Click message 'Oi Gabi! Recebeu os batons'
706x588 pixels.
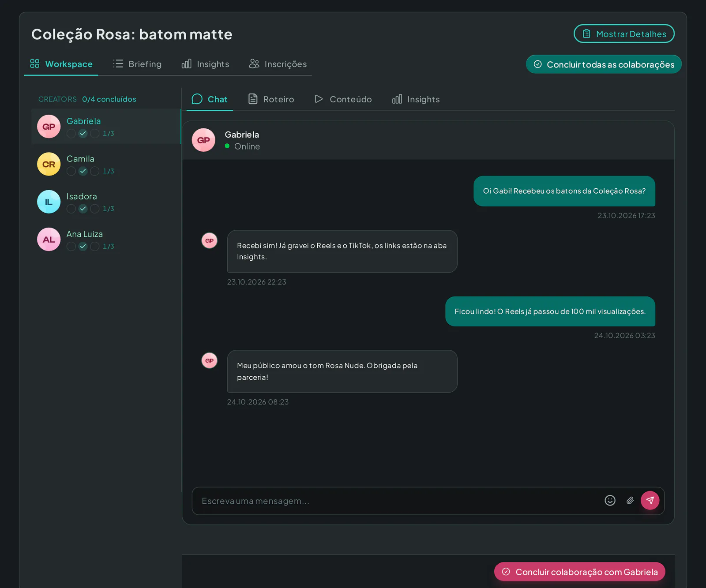pyautogui.click(x=564, y=191)
